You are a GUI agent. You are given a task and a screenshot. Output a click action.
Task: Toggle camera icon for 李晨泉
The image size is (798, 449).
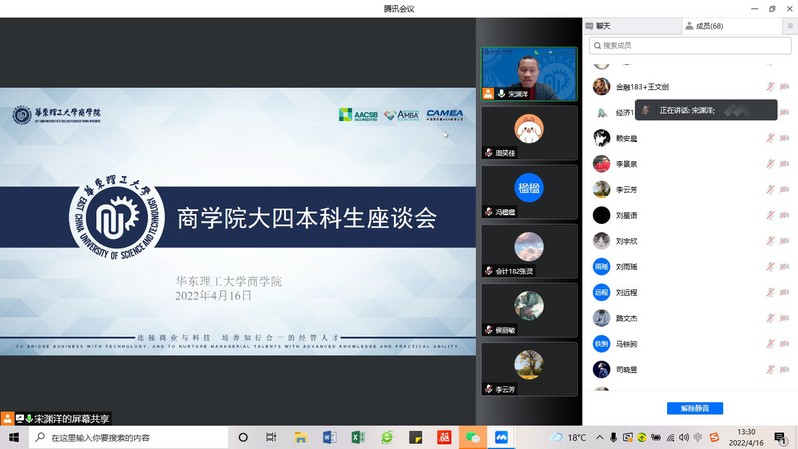point(786,164)
